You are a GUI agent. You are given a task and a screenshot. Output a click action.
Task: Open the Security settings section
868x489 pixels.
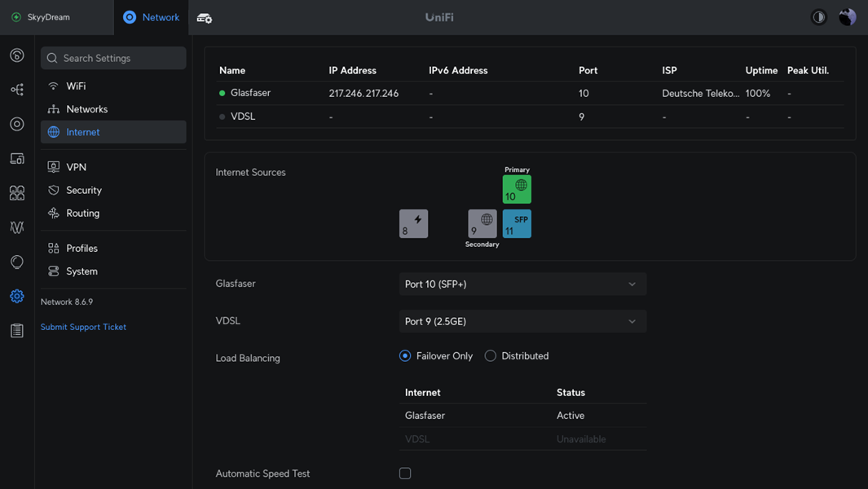coord(84,191)
